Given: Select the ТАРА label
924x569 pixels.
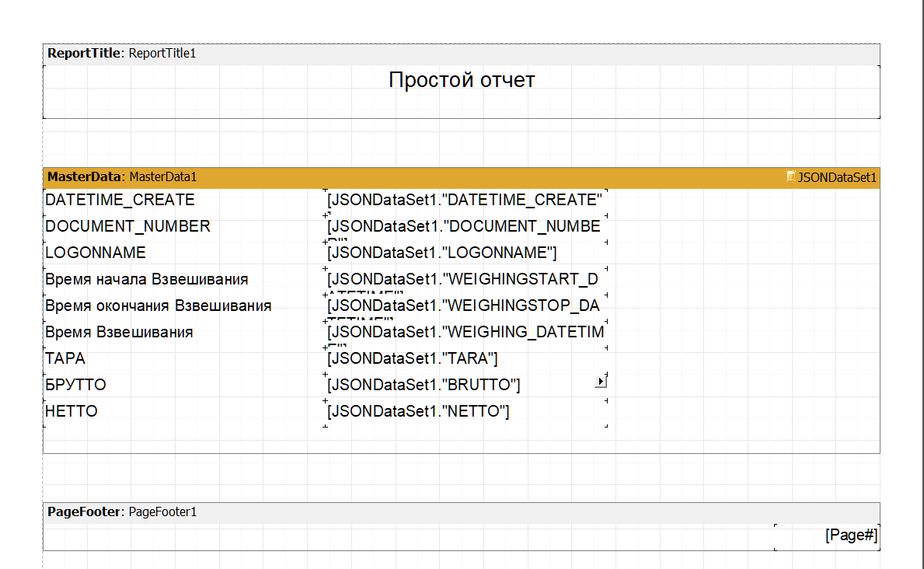Looking at the screenshot, I should (x=65, y=358).
